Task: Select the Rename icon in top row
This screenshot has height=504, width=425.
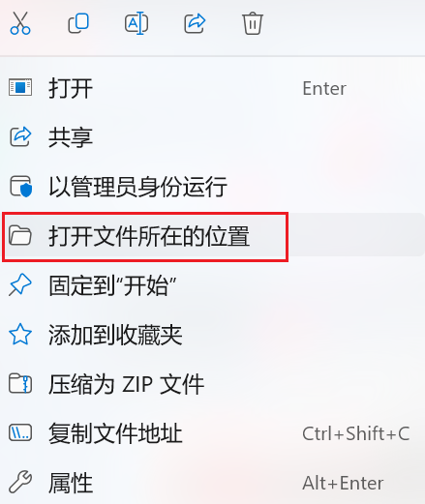Action: 137,23
